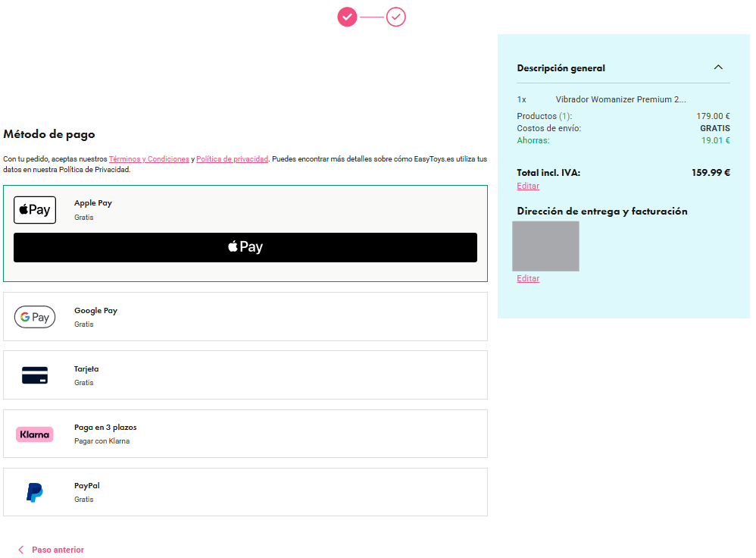
Task: Click the Google Pay logo icon
Action: pyautogui.click(x=35, y=317)
